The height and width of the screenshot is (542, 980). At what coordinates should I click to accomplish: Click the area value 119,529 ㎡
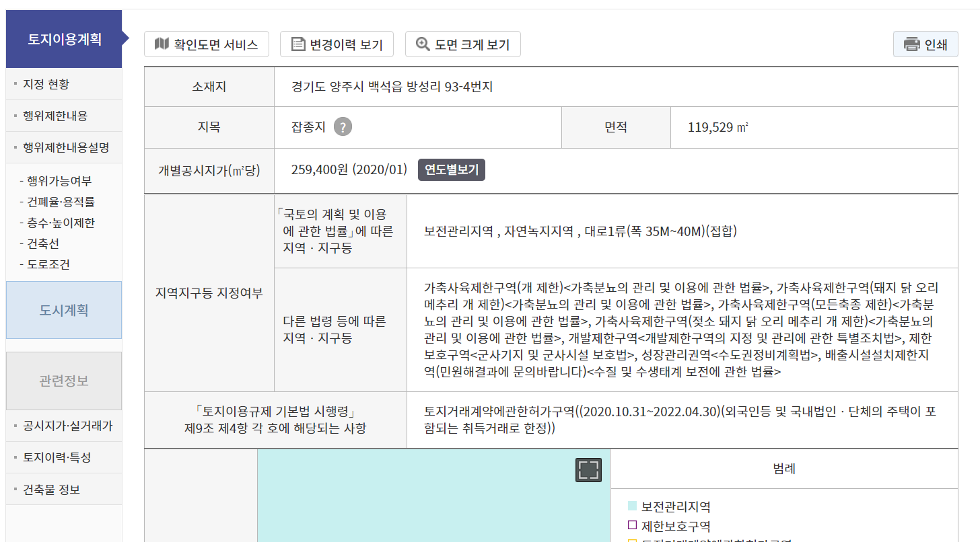718,126
